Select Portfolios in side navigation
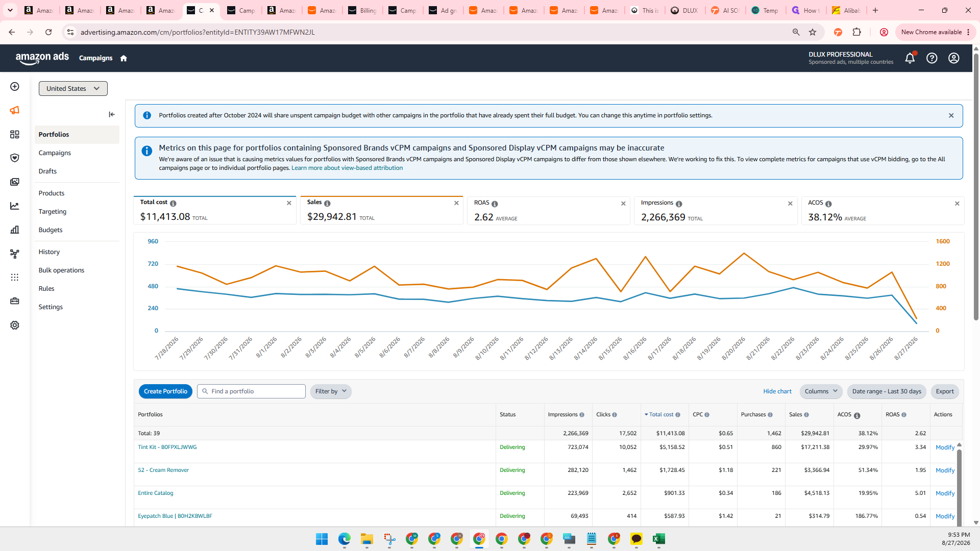 [x=77, y=135]
